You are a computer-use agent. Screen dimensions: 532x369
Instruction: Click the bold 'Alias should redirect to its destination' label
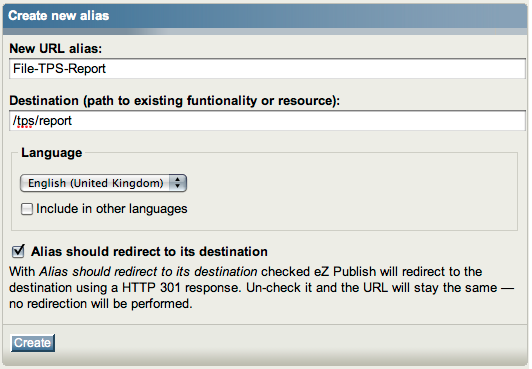click(149, 252)
